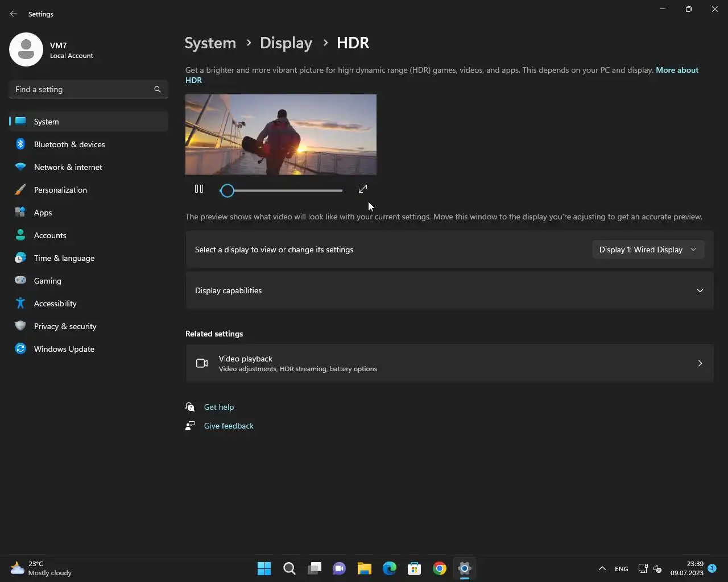The height and width of the screenshot is (582, 728).
Task: Show hidden system tray icons
Action: tap(602, 568)
